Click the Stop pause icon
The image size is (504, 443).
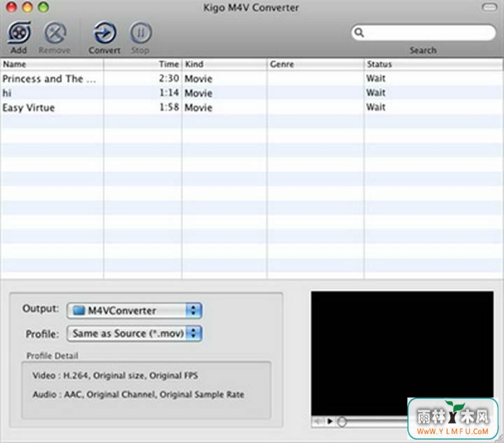[141, 33]
